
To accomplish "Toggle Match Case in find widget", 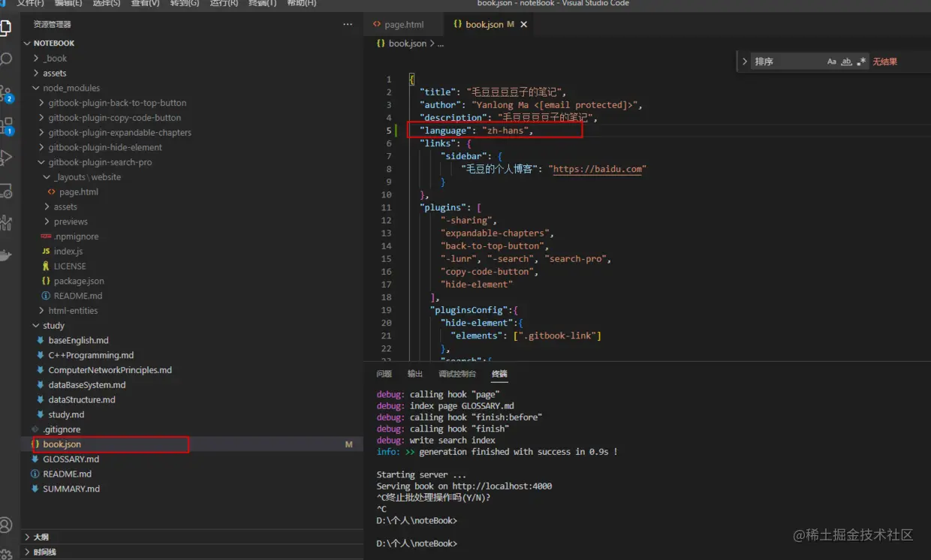I will 832,62.
